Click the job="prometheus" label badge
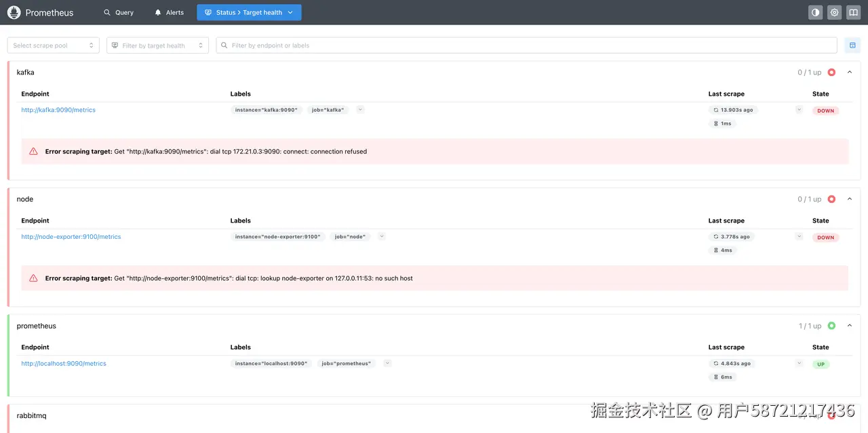The image size is (868, 433). [x=347, y=364]
